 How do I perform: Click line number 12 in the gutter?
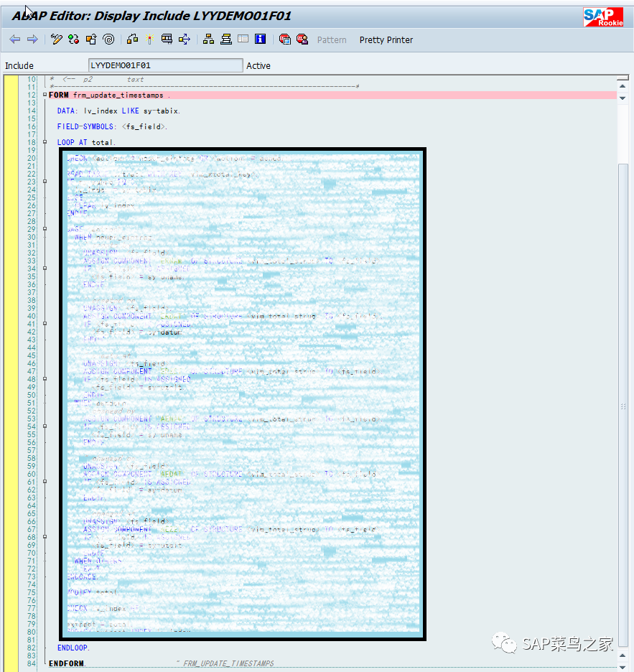coord(32,95)
